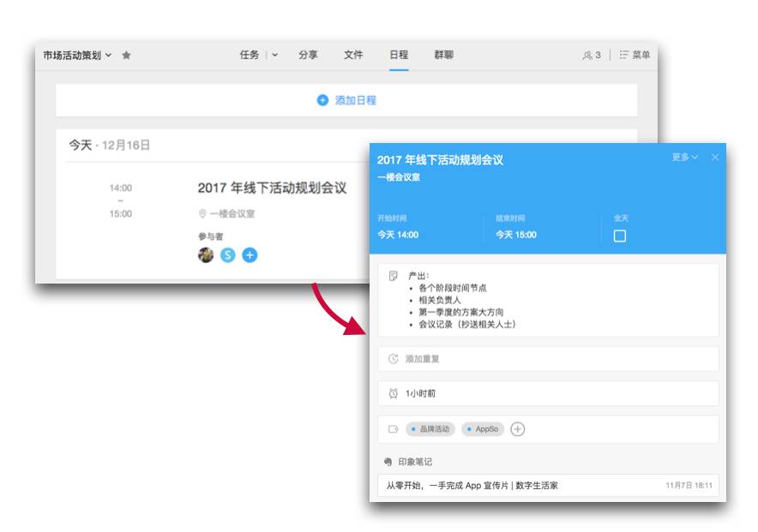Open the 2017 年线下活动规划会议 event in list

(x=272, y=188)
